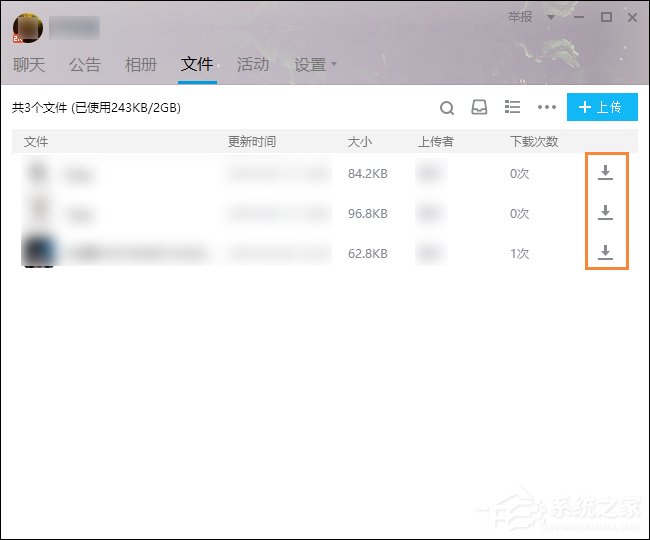Open the dropdown arrow beside 举报
Viewport: 650px width, 540px height.
pos(550,18)
